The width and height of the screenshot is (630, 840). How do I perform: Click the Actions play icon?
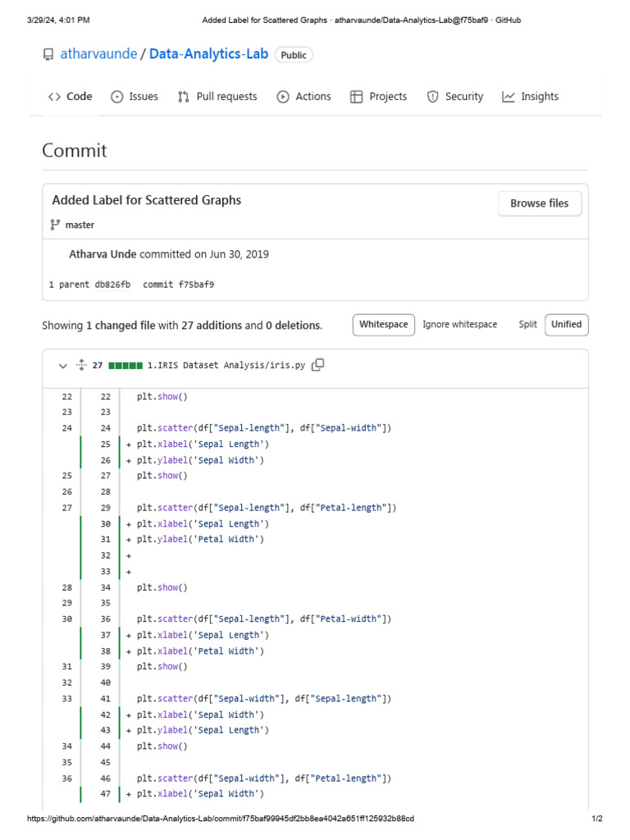point(283,97)
